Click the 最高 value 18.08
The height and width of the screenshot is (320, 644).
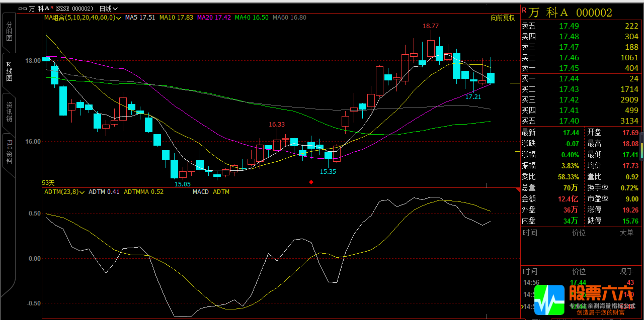[630, 144]
